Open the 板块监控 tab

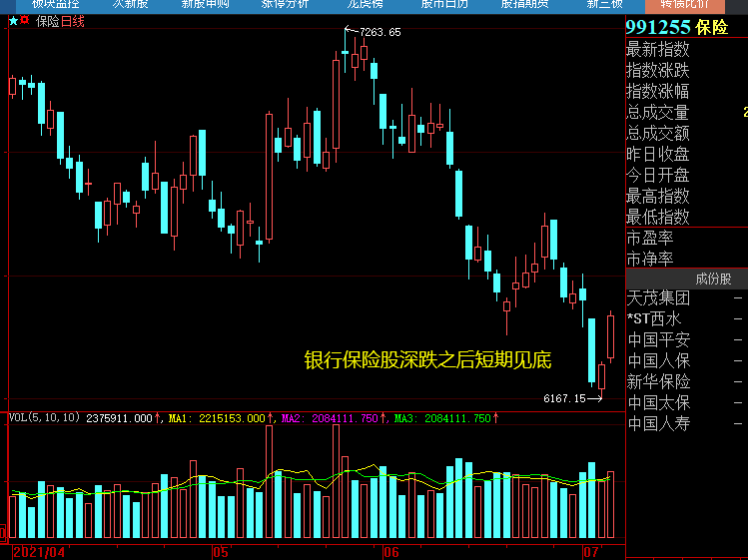click(55, 4)
